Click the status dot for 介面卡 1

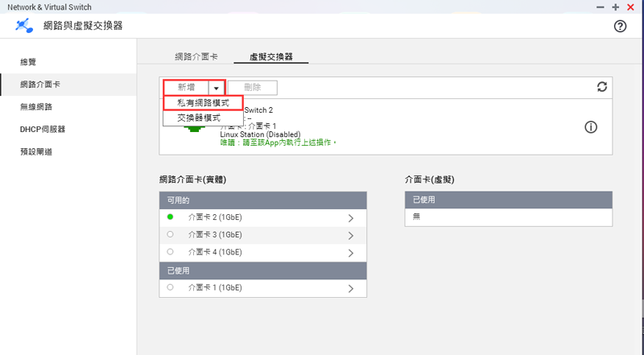[x=170, y=287]
